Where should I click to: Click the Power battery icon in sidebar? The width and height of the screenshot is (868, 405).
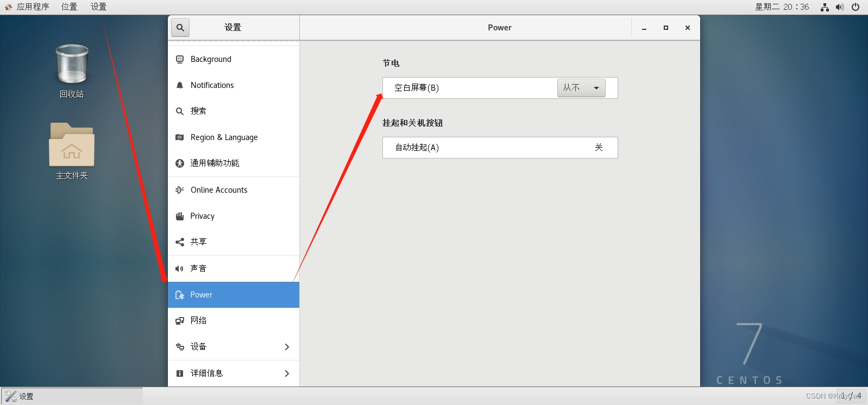tap(180, 295)
